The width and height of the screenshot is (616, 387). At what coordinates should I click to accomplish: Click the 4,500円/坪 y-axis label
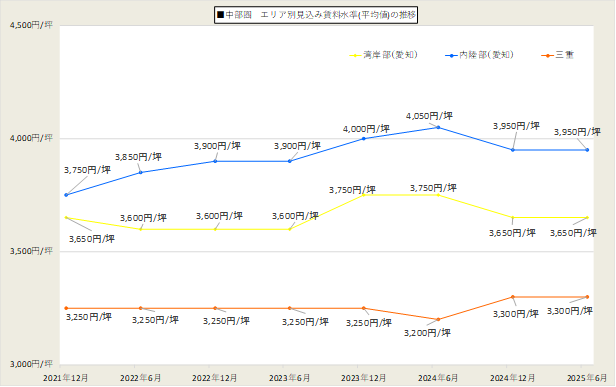click(31, 25)
